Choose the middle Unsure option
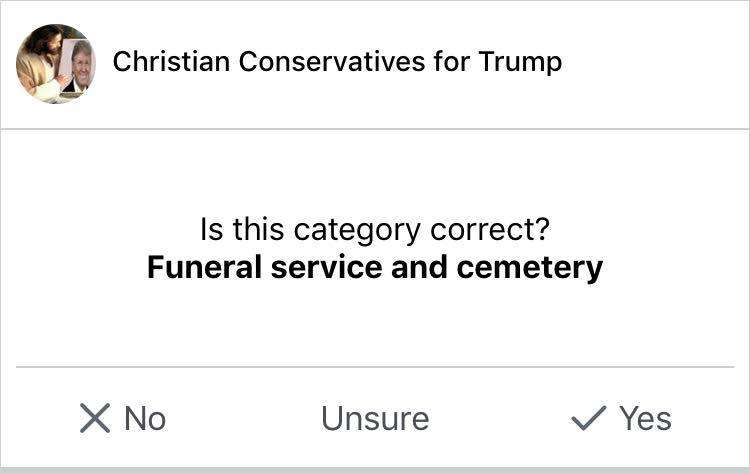Image resolution: width=750 pixels, height=474 pixels. coord(375,418)
